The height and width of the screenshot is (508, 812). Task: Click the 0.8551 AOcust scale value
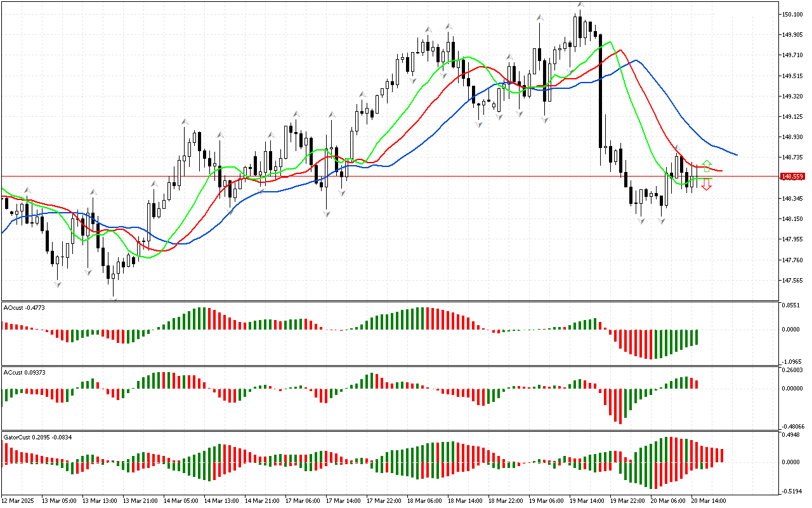(791, 305)
